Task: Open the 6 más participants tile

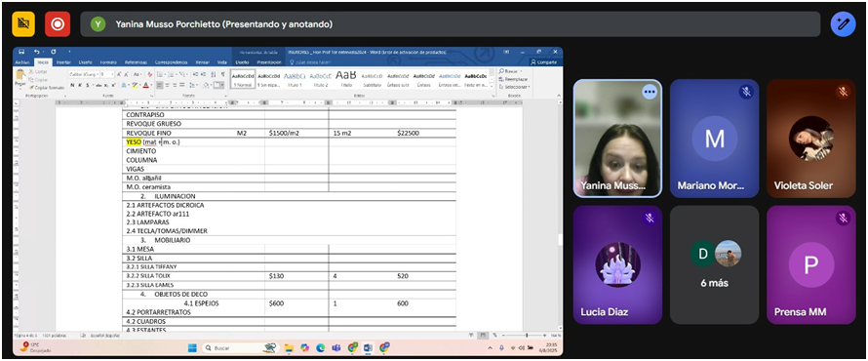Action: point(714,264)
